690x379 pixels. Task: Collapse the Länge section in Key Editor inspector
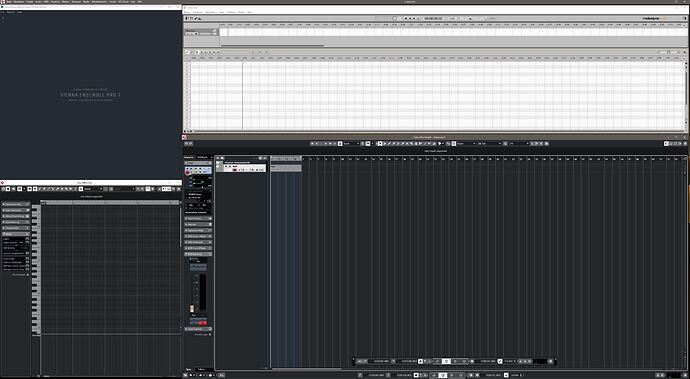point(16,234)
